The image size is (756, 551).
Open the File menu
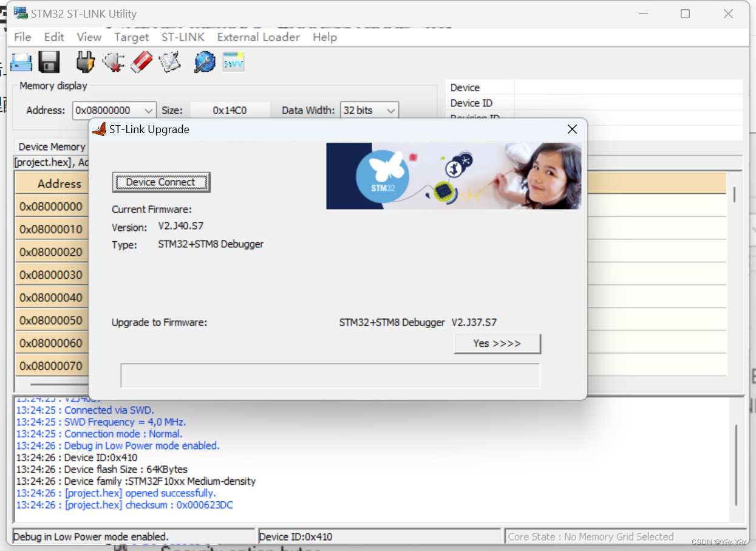[x=22, y=37]
